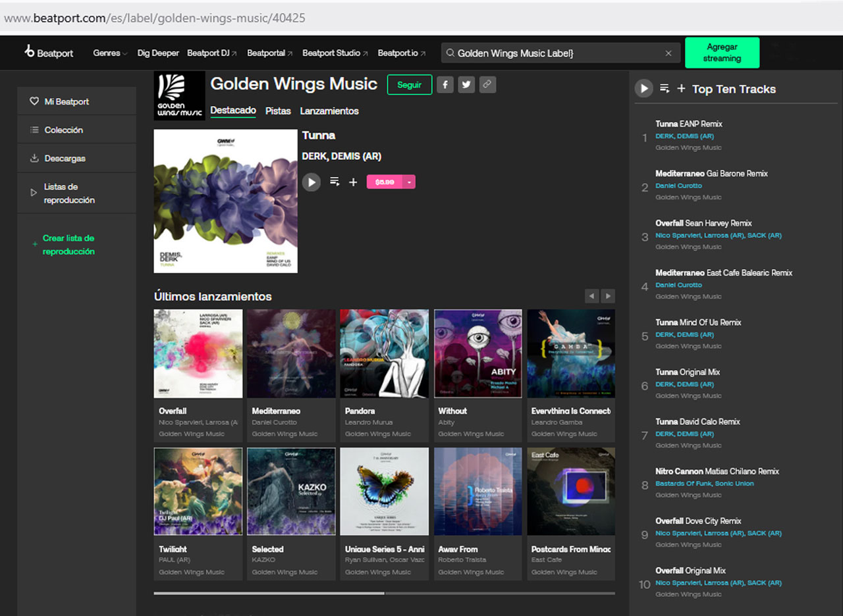The image size is (843, 616).
Task: Open the Away From release cover
Action: [478, 492]
